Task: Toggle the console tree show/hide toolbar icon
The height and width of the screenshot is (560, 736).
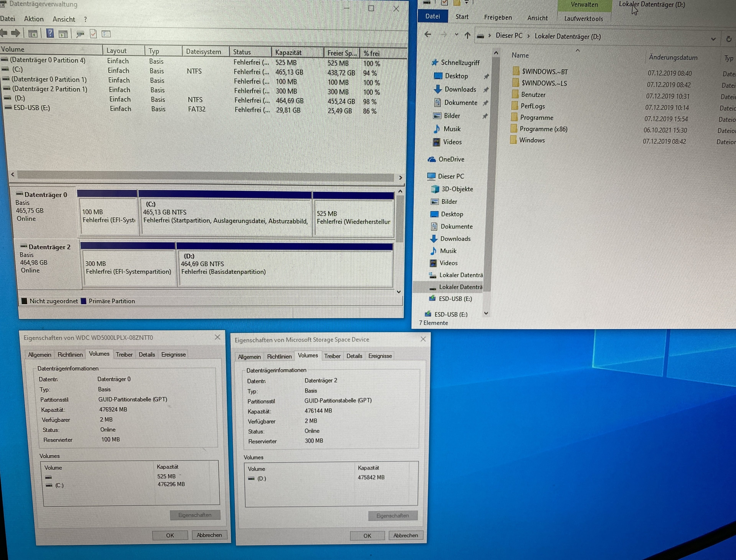Action: (33, 33)
